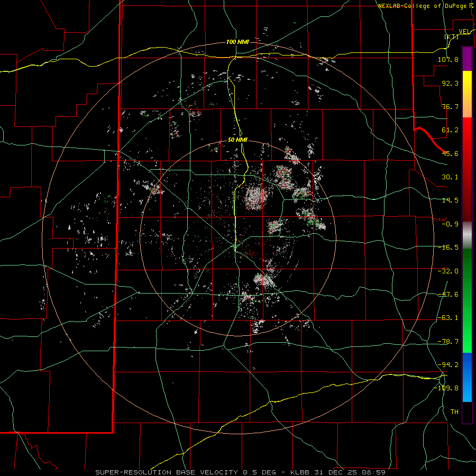Click the -94.2 velocity scale value
The height and width of the screenshot is (476, 476).
click(x=448, y=365)
